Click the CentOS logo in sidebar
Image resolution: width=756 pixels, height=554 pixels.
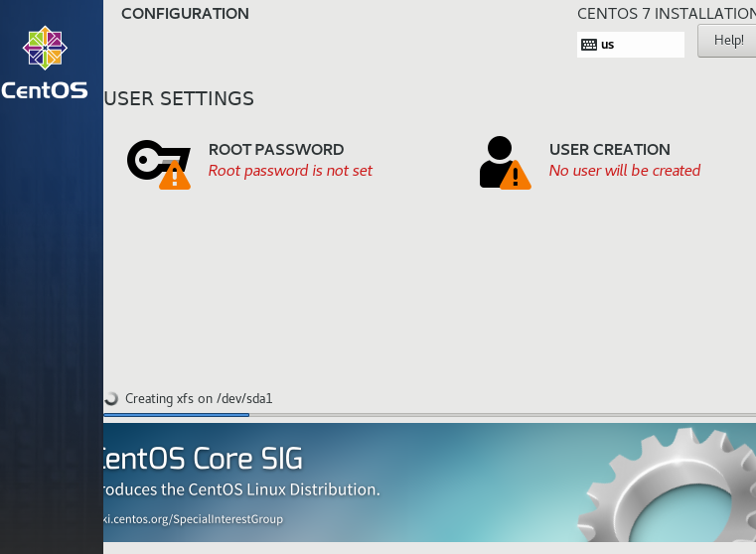pos(45,48)
